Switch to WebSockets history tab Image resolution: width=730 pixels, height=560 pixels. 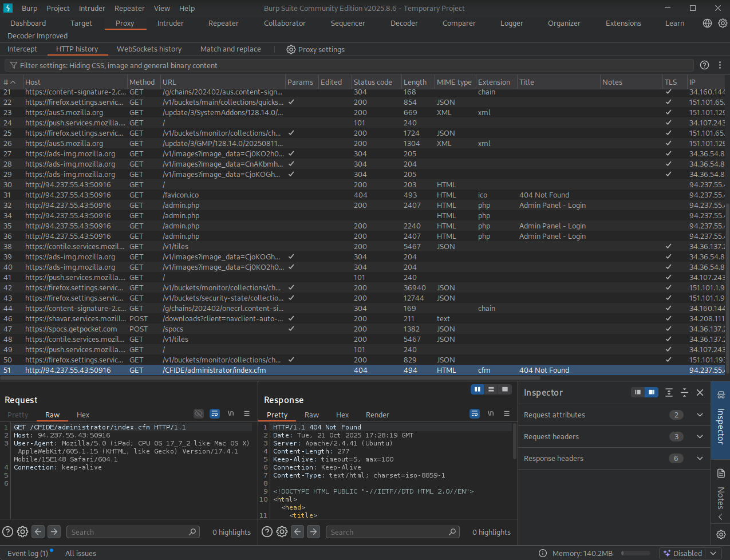point(149,49)
